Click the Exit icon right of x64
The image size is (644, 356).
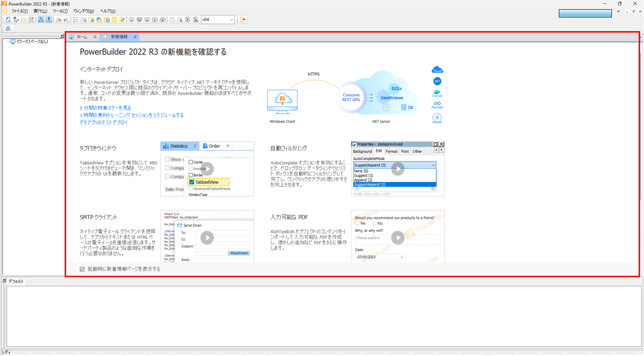[x=242, y=20]
